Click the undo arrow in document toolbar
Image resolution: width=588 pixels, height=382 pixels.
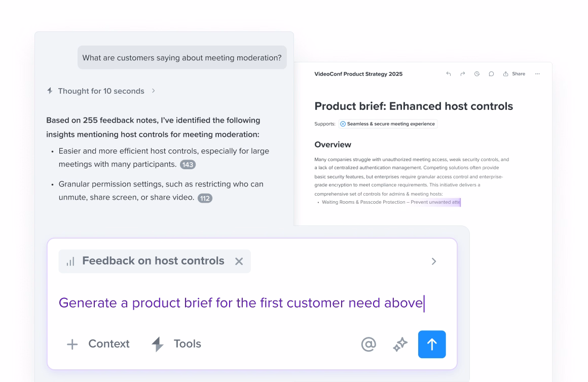(449, 74)
